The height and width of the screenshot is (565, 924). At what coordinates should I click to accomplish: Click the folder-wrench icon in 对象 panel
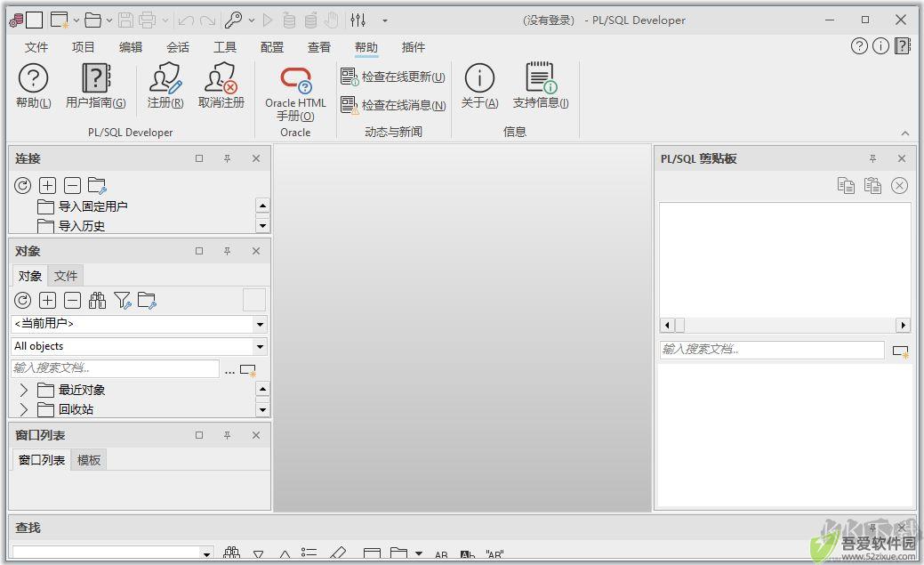click(147, 301)
